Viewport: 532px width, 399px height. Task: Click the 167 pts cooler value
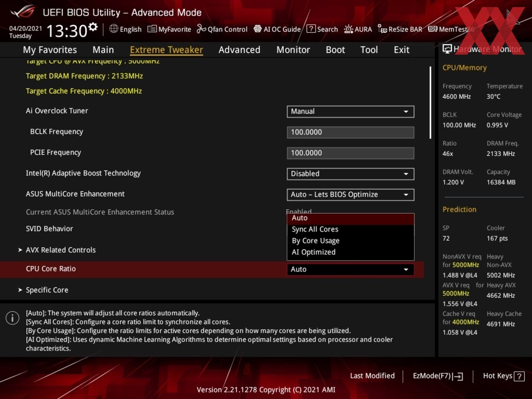497,238
